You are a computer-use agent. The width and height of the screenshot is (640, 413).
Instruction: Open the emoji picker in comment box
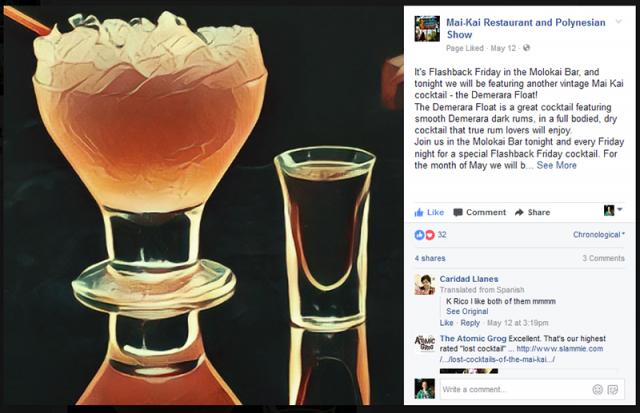(x=598, y=389)
